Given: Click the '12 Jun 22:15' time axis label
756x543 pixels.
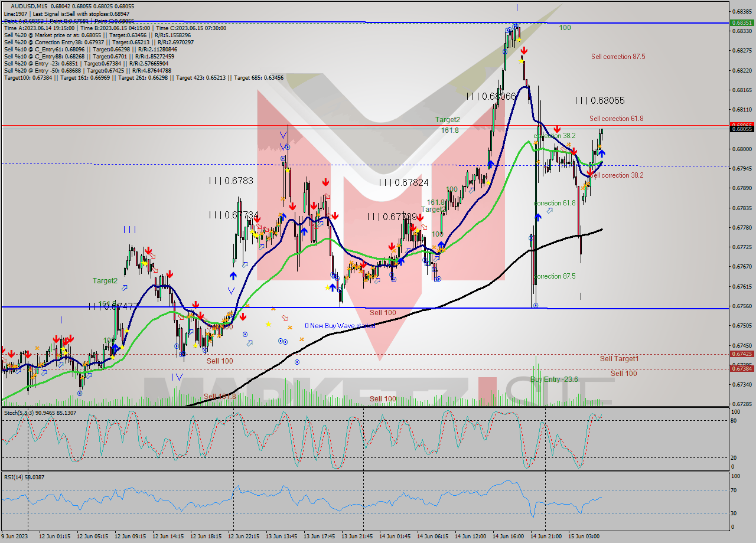Looking at the screenshot, I should click(243, 537).
